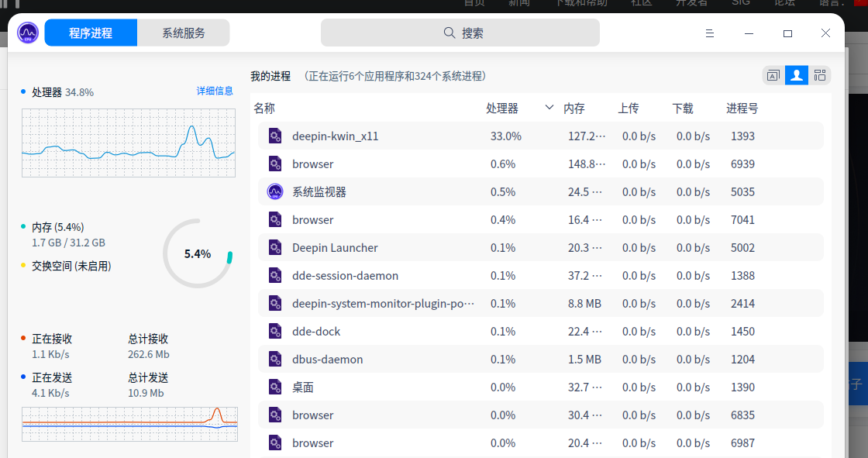Click the 262.6 Mb total received value
868x458 pixels.
148,354
